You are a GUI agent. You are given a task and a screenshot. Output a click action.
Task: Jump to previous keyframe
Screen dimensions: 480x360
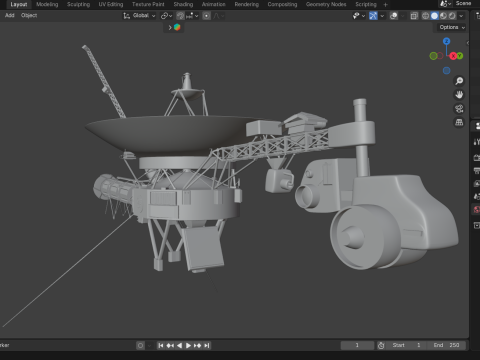pyautogui.click(x=170, y=346)
